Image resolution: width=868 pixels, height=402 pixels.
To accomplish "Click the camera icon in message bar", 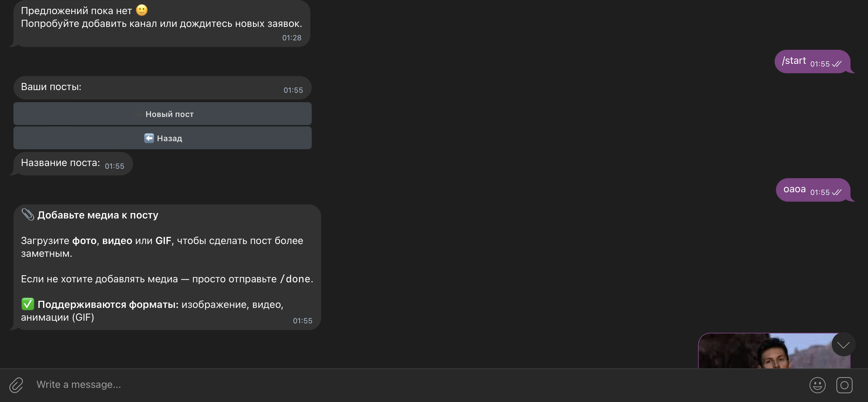I will coord(844,385).
